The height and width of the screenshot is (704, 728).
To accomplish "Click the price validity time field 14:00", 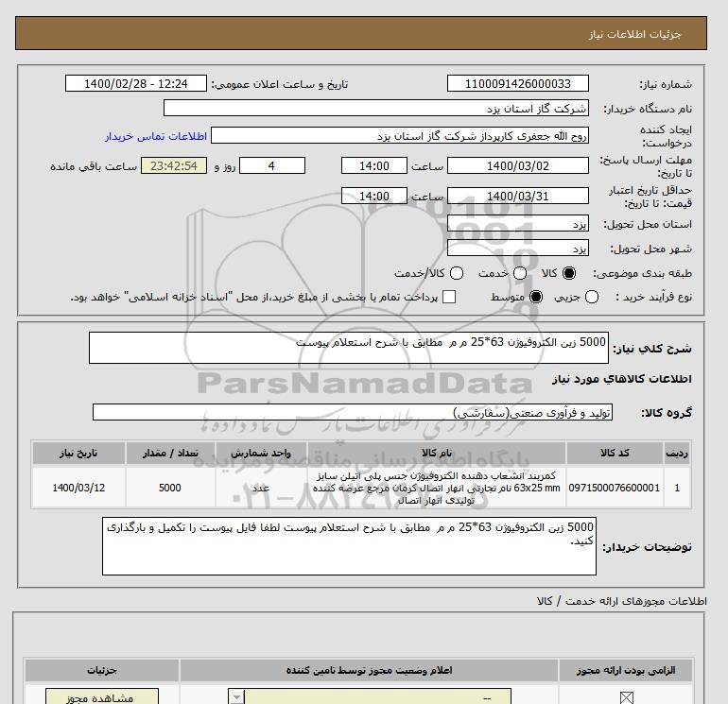I will pos(374,196).
